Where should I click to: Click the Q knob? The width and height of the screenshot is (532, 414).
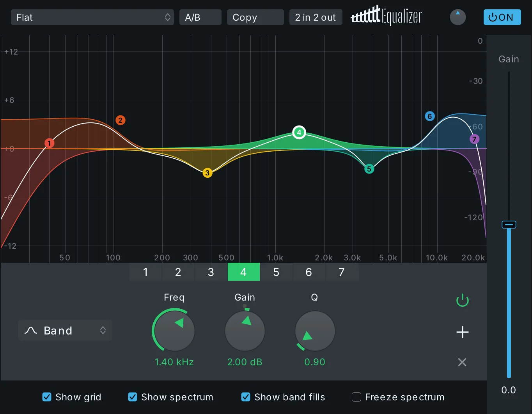[315, 331]
